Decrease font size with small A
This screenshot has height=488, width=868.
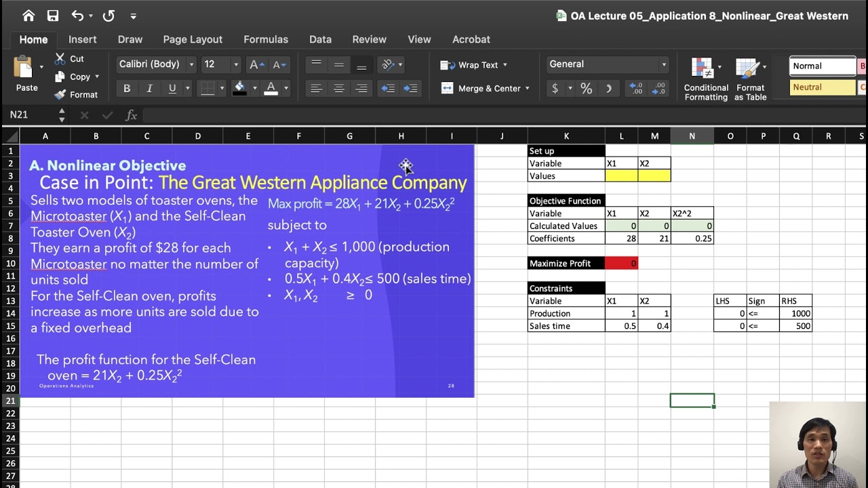279,65
